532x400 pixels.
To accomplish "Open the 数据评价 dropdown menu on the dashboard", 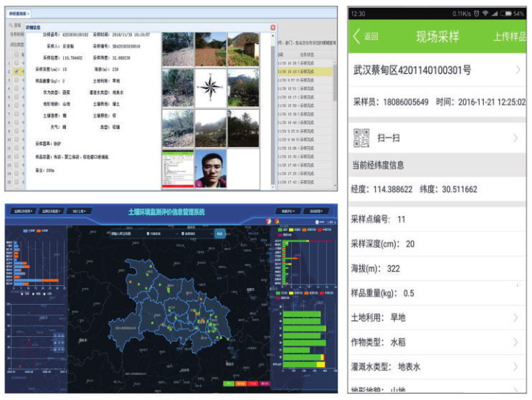I will [288, 211].
